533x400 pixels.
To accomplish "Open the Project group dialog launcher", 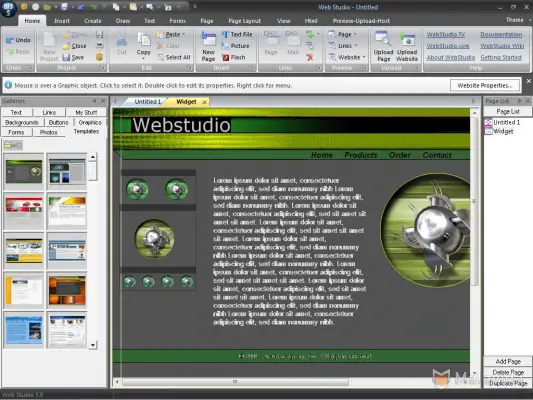I will 102,68.
